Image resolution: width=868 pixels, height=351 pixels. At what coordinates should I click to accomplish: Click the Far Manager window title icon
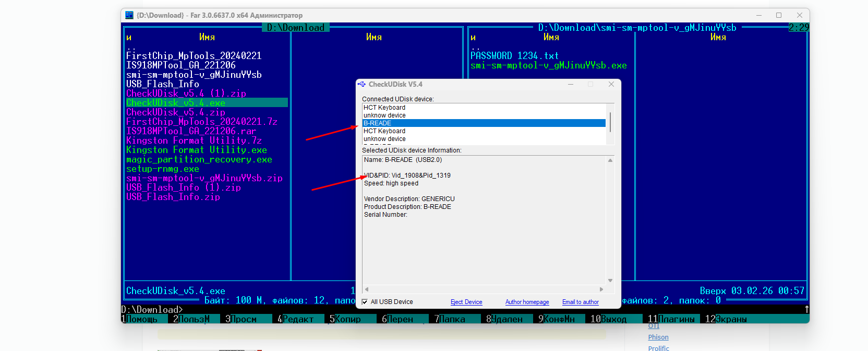click(x=129, y=15)
